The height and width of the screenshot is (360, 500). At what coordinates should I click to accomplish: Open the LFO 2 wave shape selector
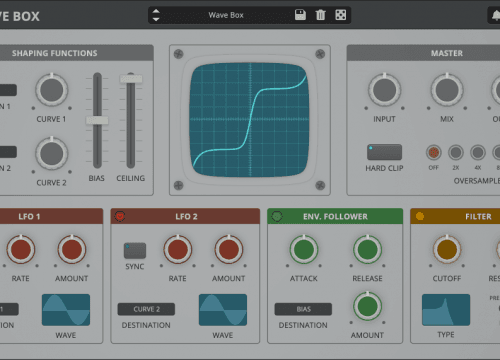click(x=223, y=310)
